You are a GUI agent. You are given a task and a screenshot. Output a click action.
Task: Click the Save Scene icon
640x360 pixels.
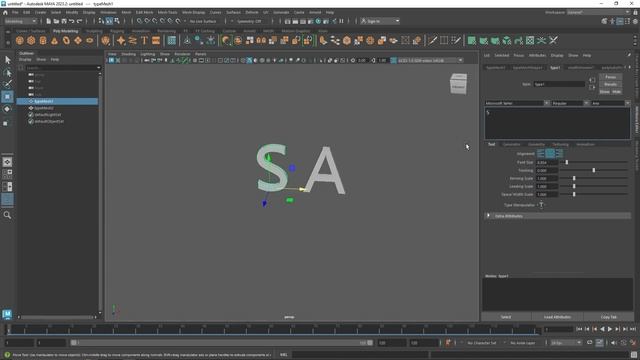[x=64, y=21]
